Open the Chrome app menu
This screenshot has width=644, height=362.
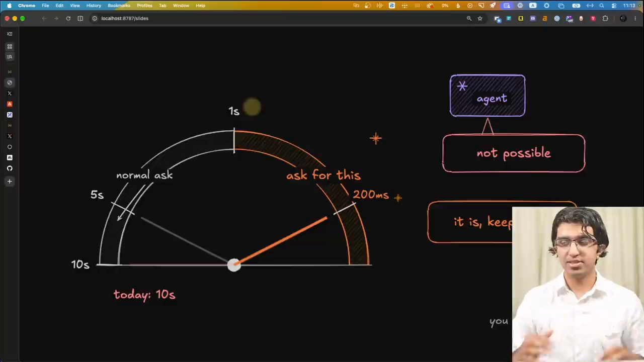coord(27,6)
